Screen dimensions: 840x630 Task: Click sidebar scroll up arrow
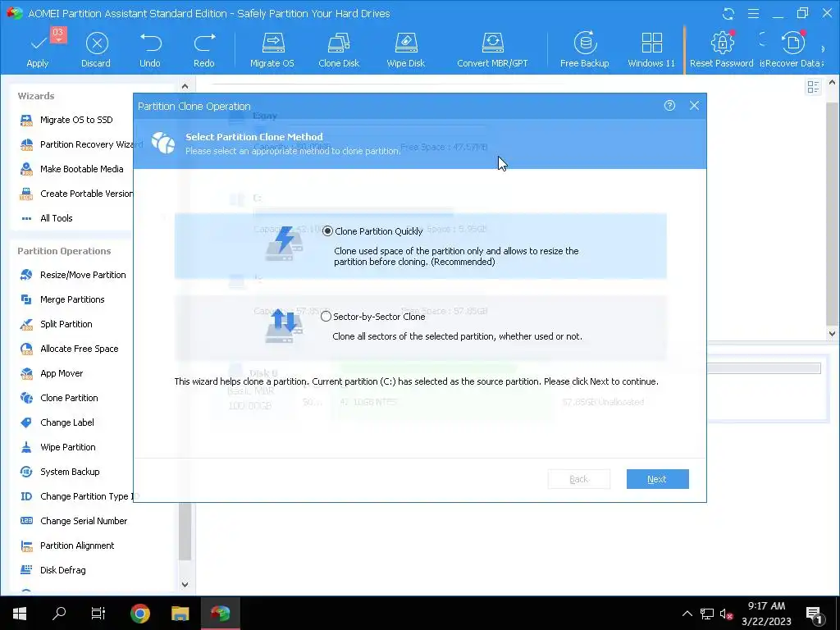(185, 86)
